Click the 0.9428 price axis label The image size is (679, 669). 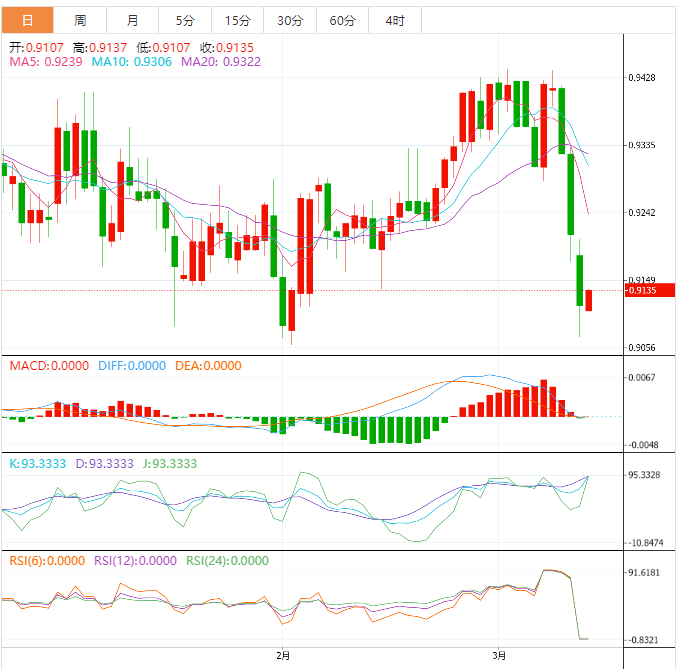click(x=642, y=78)
